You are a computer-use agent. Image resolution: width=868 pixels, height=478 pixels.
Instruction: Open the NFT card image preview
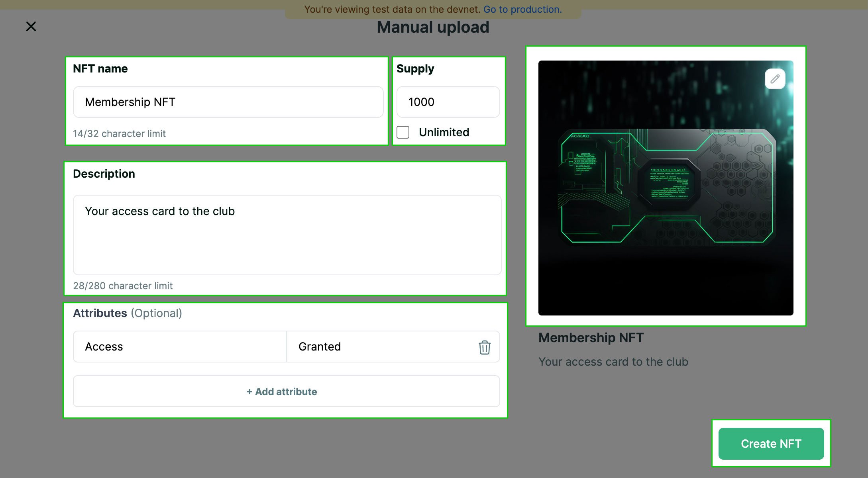click(666, 188)
